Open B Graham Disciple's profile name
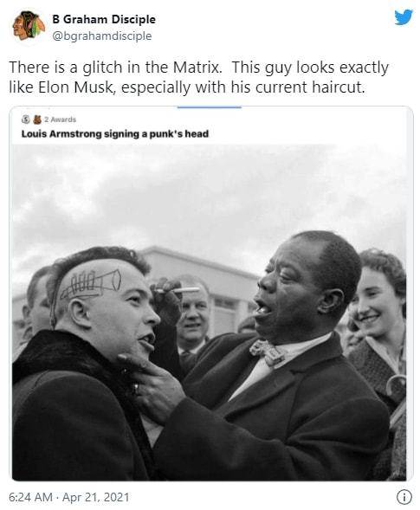 [x=104, y=20]
